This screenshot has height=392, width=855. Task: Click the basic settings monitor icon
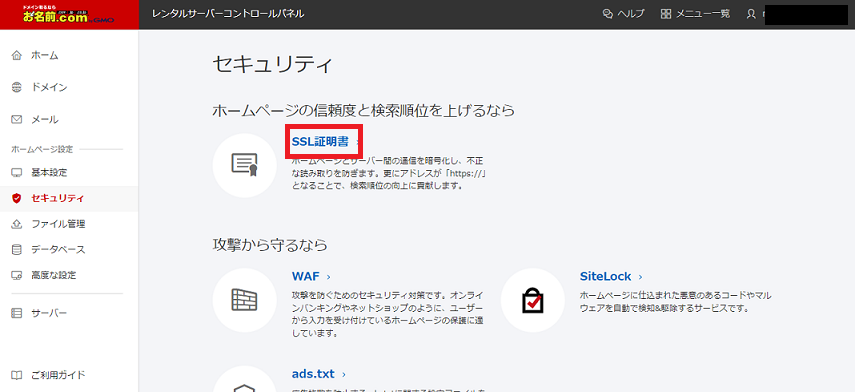pyautogui.click(x=17, y=173)
